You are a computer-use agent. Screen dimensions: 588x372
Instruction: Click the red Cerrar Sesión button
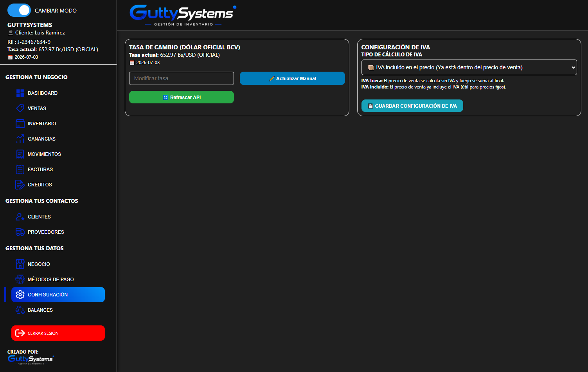tap(58, 333)
